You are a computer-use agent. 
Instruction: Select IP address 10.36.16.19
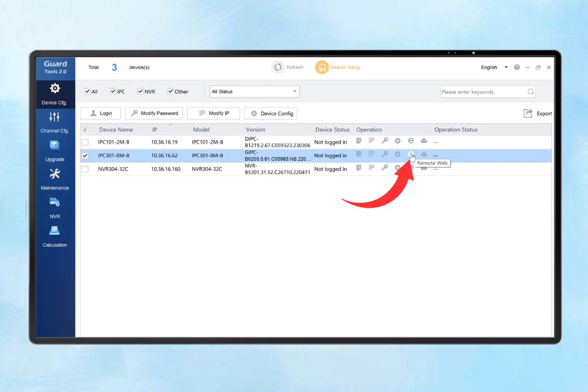(164, 142)
